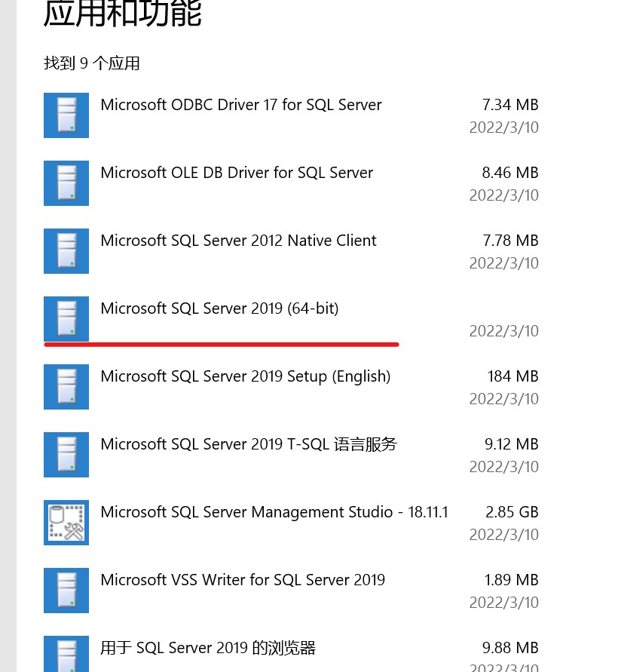Click install date under 1.89 MB
The width and height of the screenshot is (618, 672).
pos(504,603)
